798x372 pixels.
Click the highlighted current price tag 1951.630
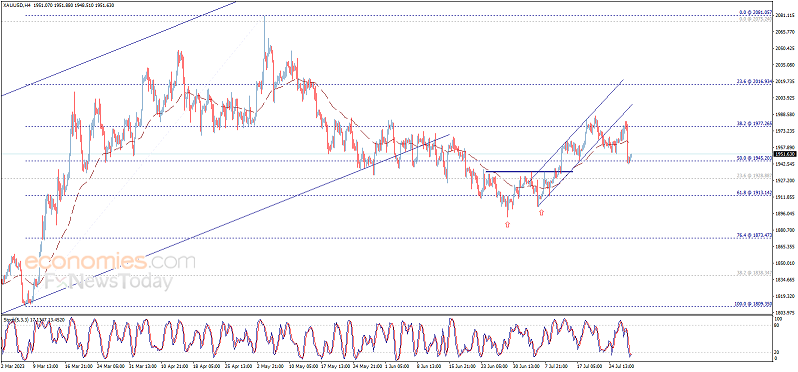pos(786,154)
